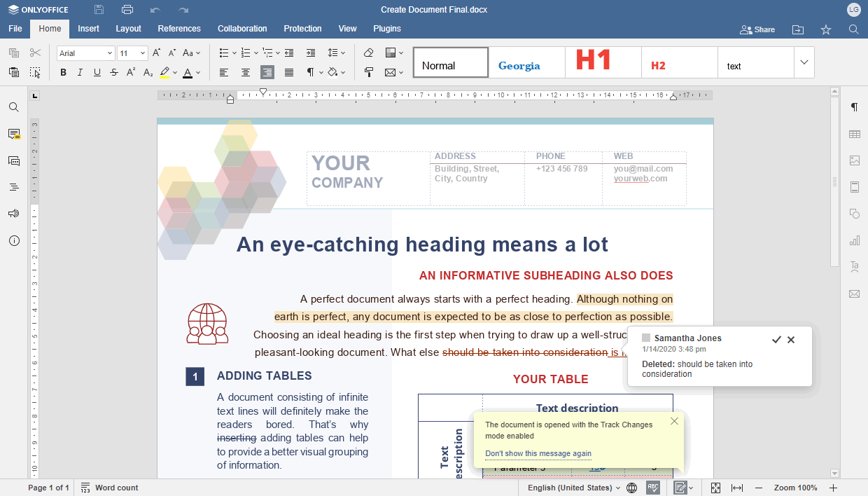Toggle nonprinting characters display

click(310, 72)
